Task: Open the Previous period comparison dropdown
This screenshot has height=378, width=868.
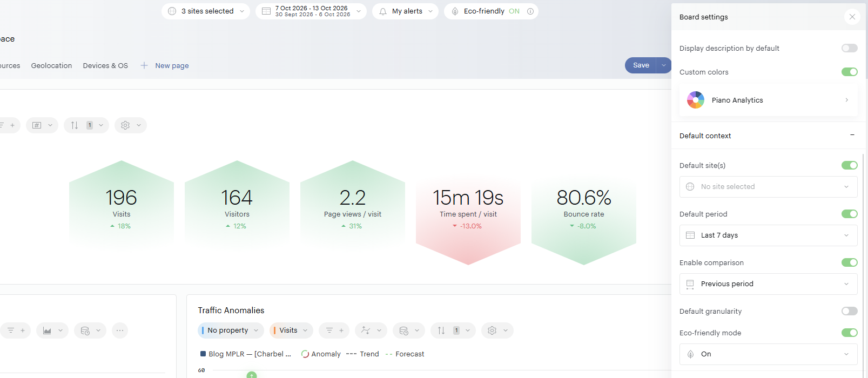Action: pos(768,284)
